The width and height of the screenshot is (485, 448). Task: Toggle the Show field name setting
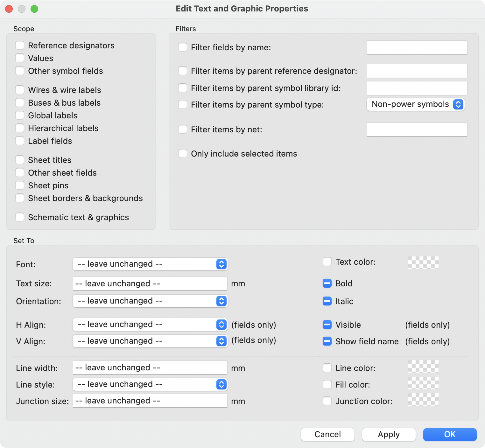[327, 341]
